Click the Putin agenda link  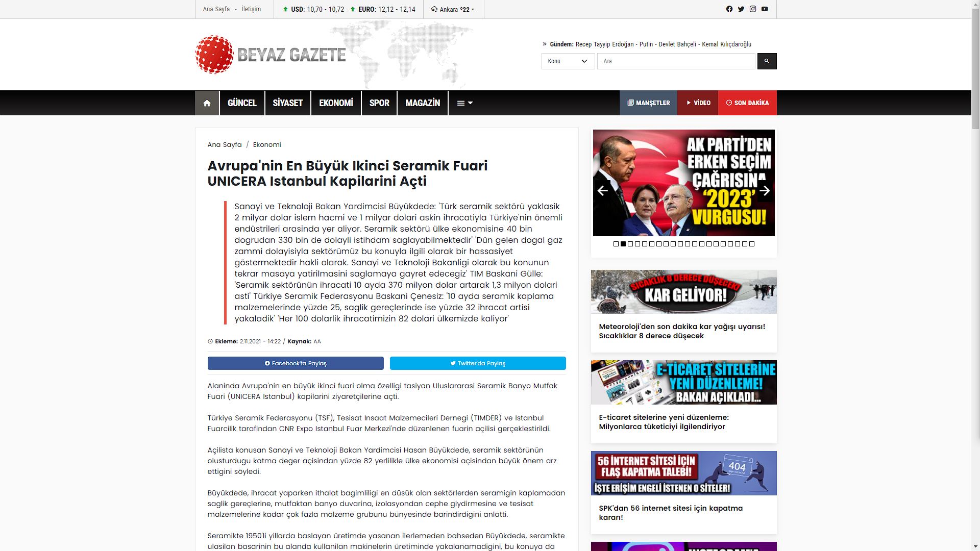click(646, 44)
